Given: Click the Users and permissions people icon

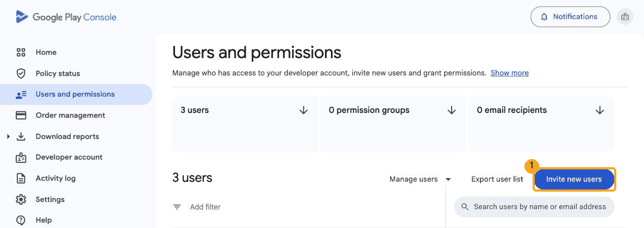Looking at the screenshot, I should click(x=21, y=94).
